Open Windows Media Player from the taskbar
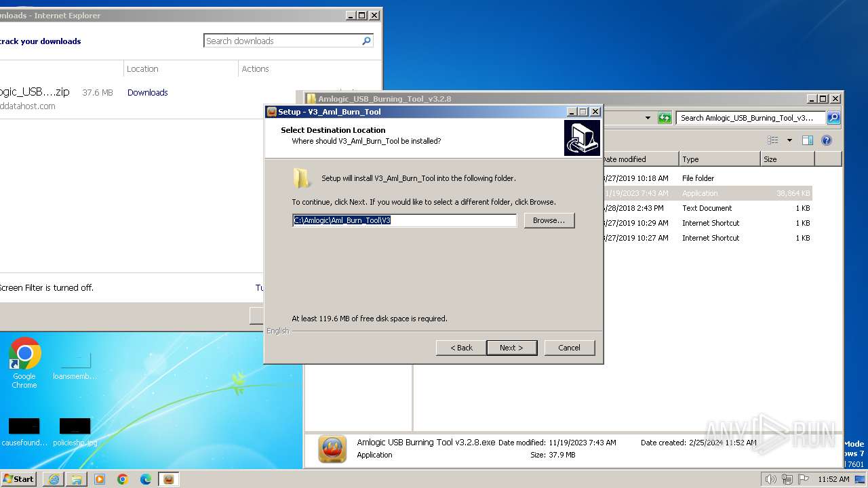The height and width of the screenshot is (488, 868). (100, 479)
